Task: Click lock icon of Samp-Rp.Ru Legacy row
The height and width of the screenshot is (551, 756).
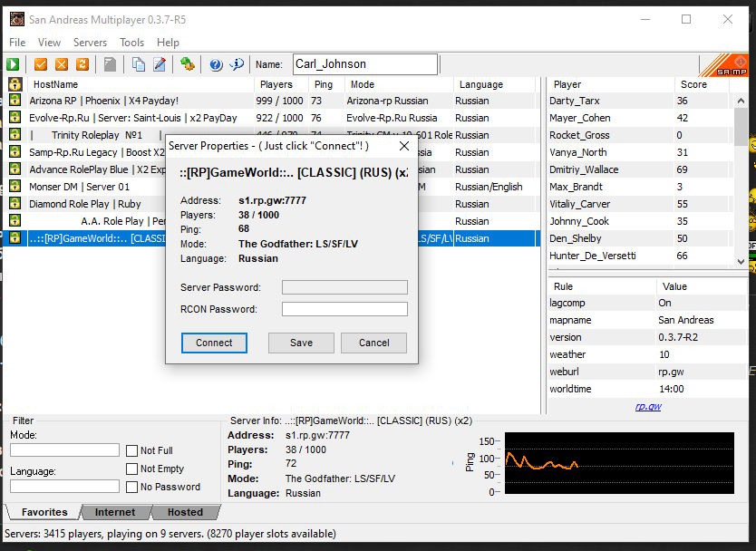Action: click(x=15, y=152)
